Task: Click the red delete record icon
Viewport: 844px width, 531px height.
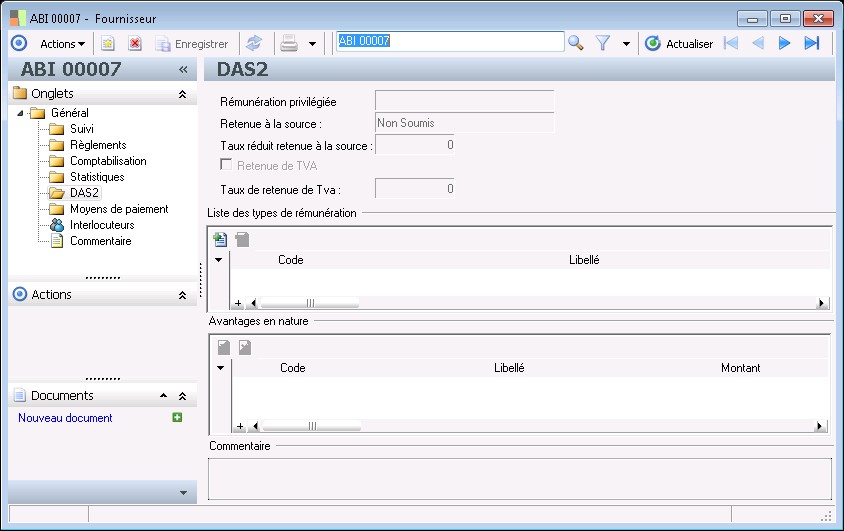Action: [135, 43]
